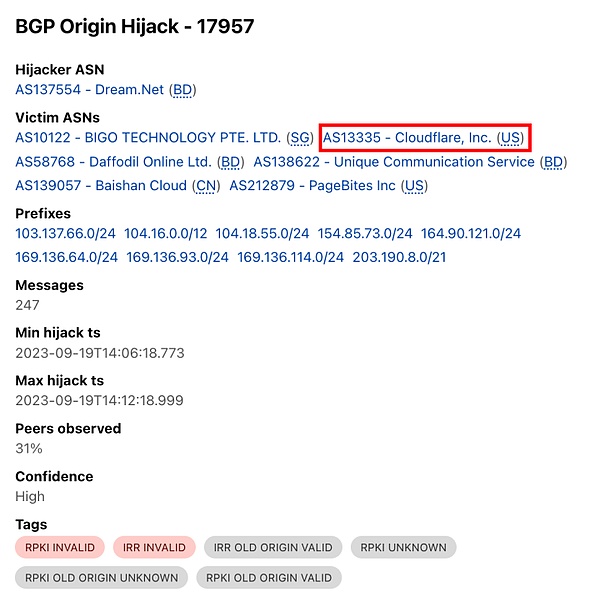Image resolution: width=600 pixels, height=602 pixels.
Task: Select the RPKI OLD ORIGIN UNKNOWN tag
Action: 100,577
